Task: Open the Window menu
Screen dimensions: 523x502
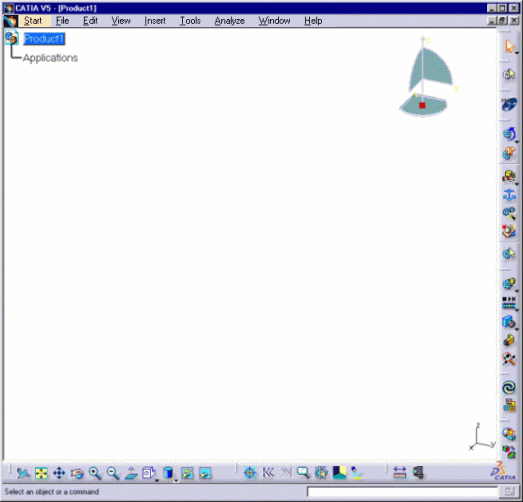Action: point(275,21)
